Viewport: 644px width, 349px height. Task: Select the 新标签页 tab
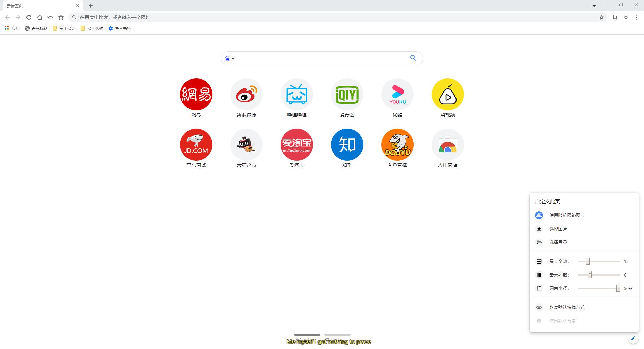(x=42, y=6)
